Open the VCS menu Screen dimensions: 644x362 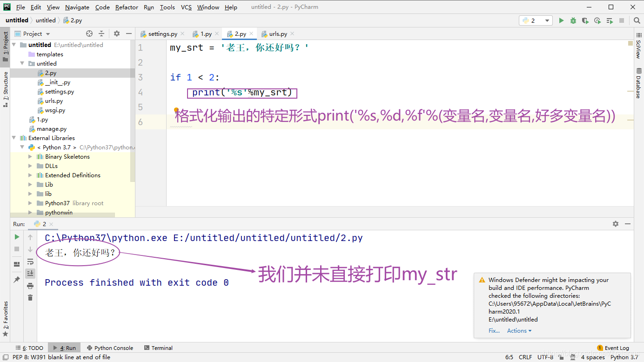click(186, 7)
